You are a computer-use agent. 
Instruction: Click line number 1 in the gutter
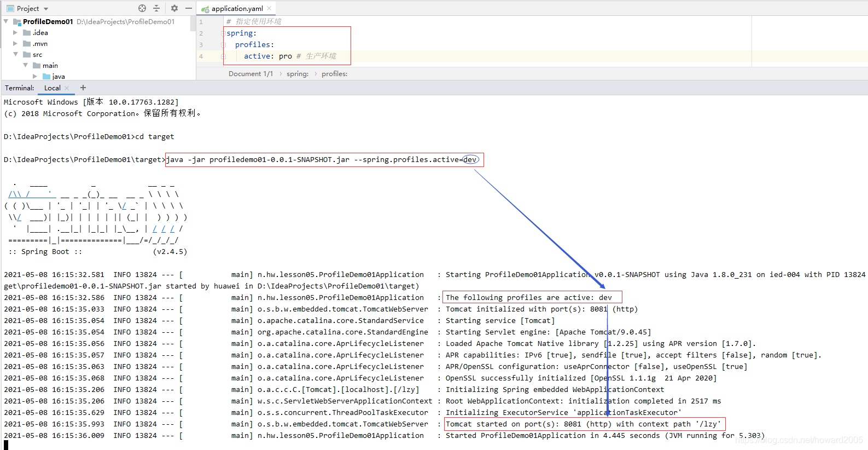(x=201, y=21)
